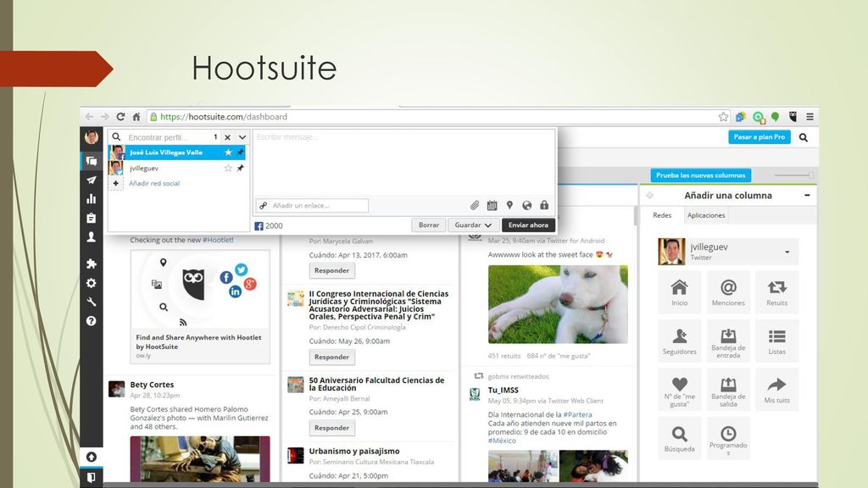
Task: Open App Directory puzzle icon in sidebar
Action: (x=92, y=264)
